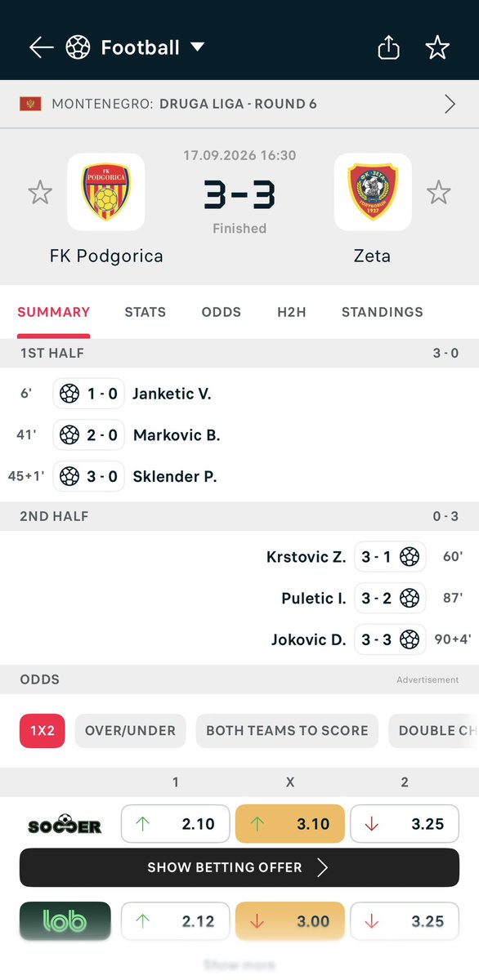Viewport: 479px width, 980px height.
Task: Click the Montenegro flag icon
Action: click(30, 104)
